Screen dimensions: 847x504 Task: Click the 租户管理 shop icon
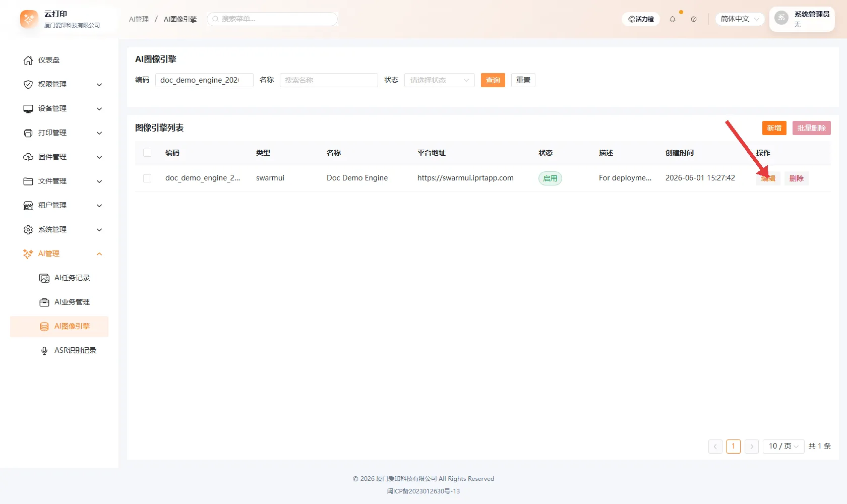(28, 206)
